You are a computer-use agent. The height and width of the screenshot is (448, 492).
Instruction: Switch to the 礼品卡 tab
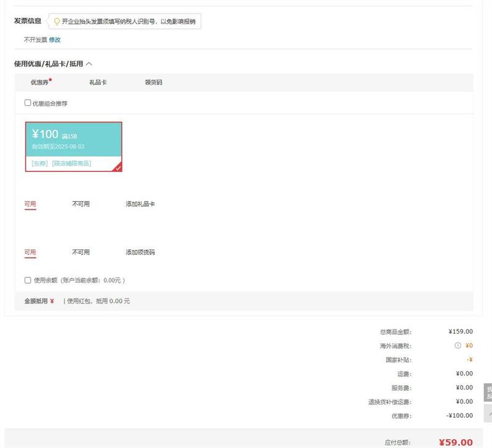98,82
